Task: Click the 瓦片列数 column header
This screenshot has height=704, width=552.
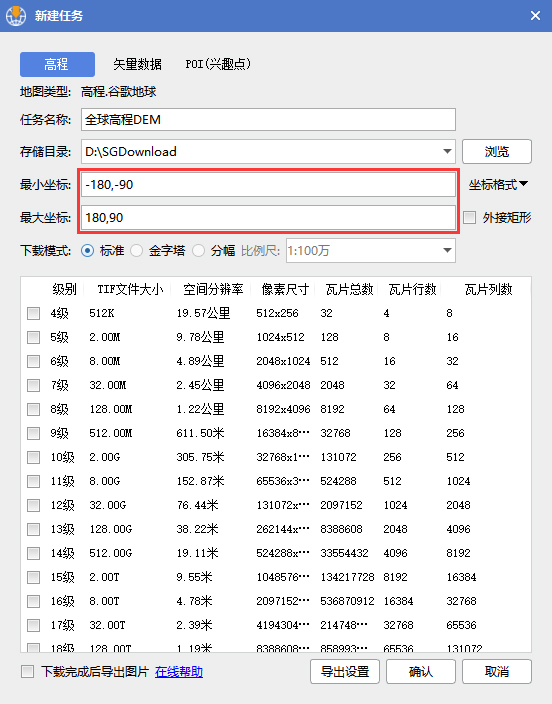Action: click(x=488, y=289)
